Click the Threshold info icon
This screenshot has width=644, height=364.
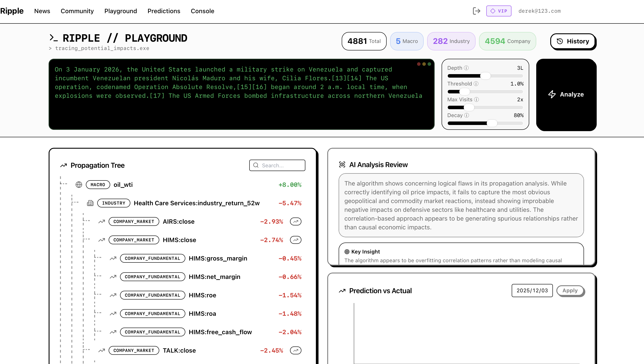(476, 84)
